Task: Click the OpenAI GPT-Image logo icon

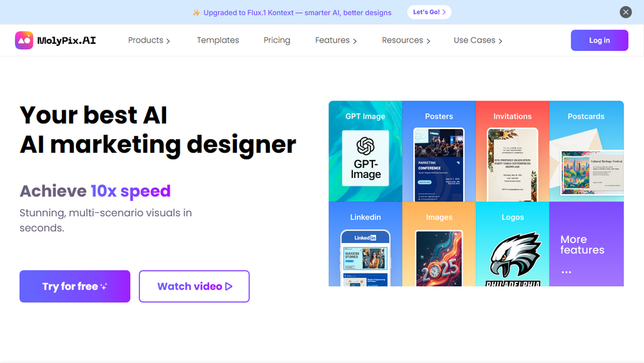Action: 366,146
